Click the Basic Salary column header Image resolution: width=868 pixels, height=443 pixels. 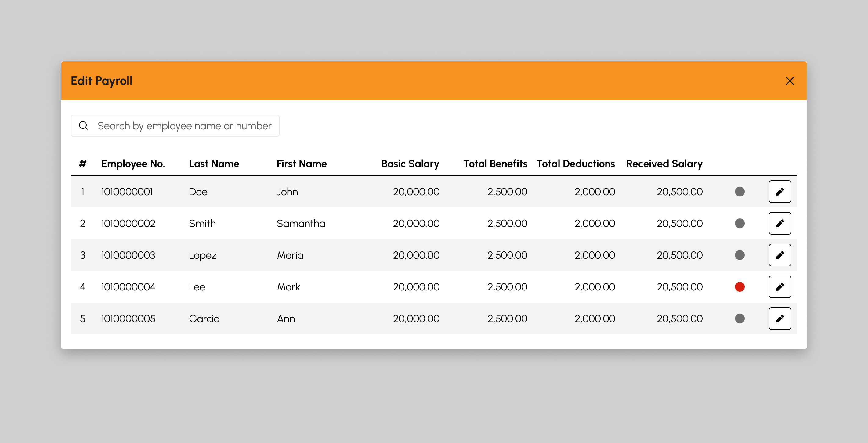[x=410, y=164]
